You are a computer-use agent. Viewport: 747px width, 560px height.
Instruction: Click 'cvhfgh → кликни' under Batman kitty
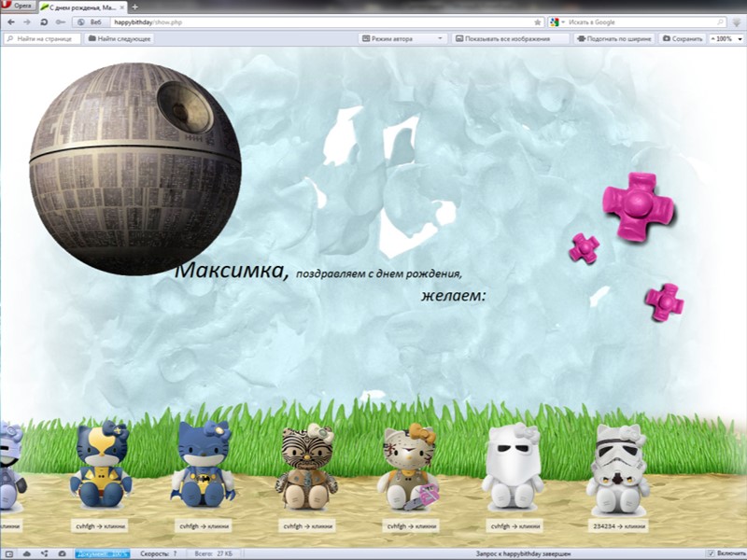(x=204, y=526)
